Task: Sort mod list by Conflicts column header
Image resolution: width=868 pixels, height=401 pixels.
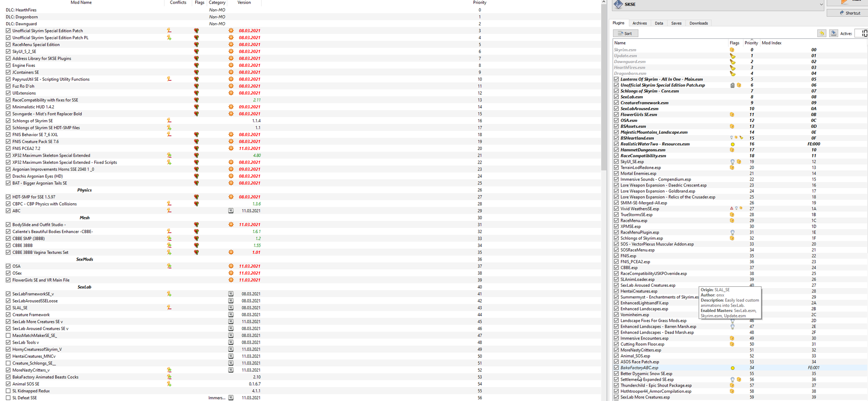Action: (x=178, y=3)
